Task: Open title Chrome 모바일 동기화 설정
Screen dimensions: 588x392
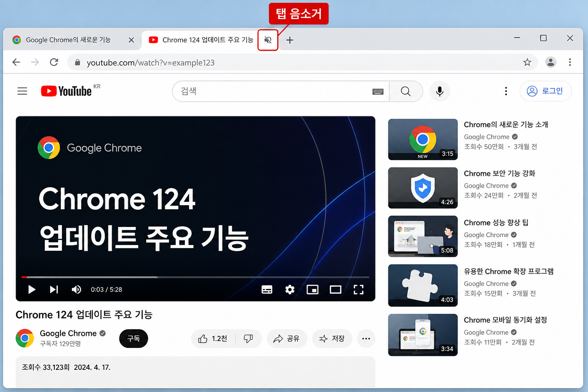Action: coord(505,320)
